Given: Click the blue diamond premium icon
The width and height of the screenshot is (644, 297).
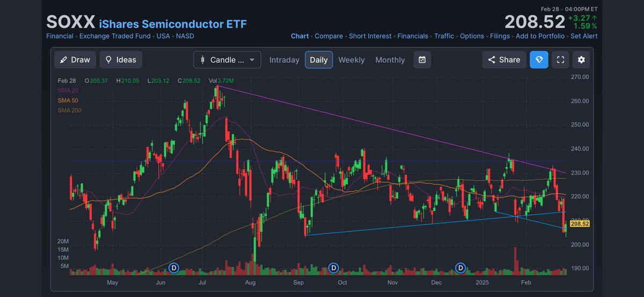Looking at the screenshot, I should click(x=539, y=60).
